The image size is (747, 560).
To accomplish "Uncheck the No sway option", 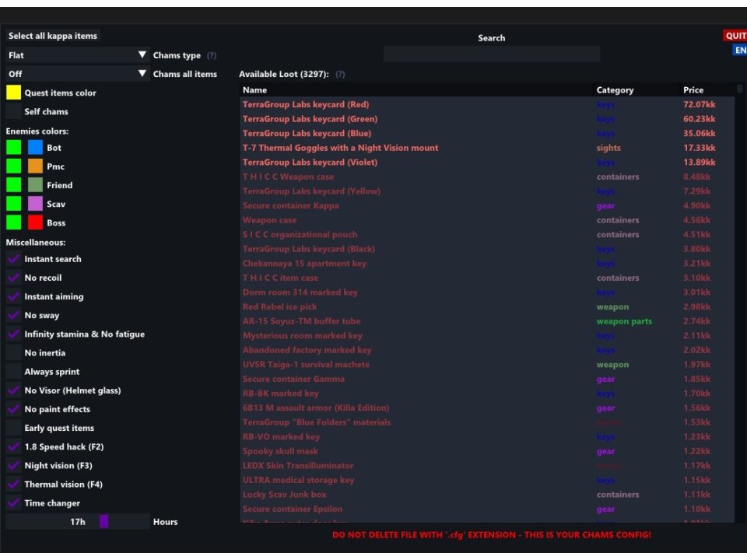I will (14, 315).
